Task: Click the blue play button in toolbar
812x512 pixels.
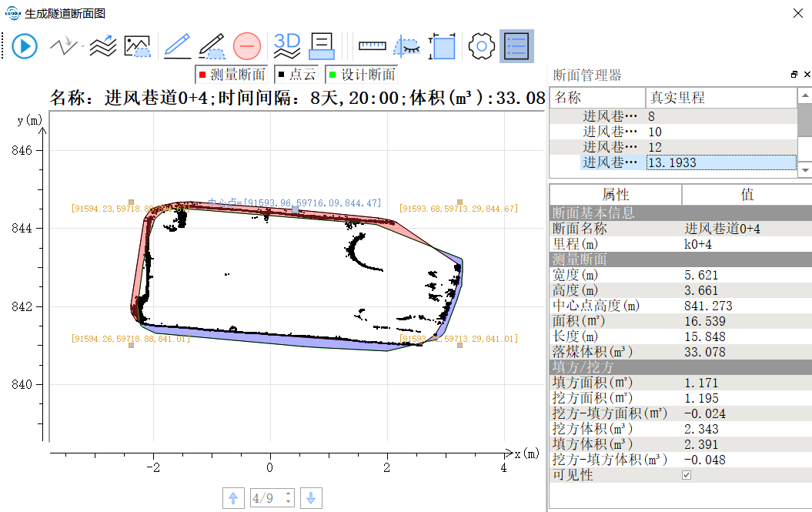Action: point(25,46)
